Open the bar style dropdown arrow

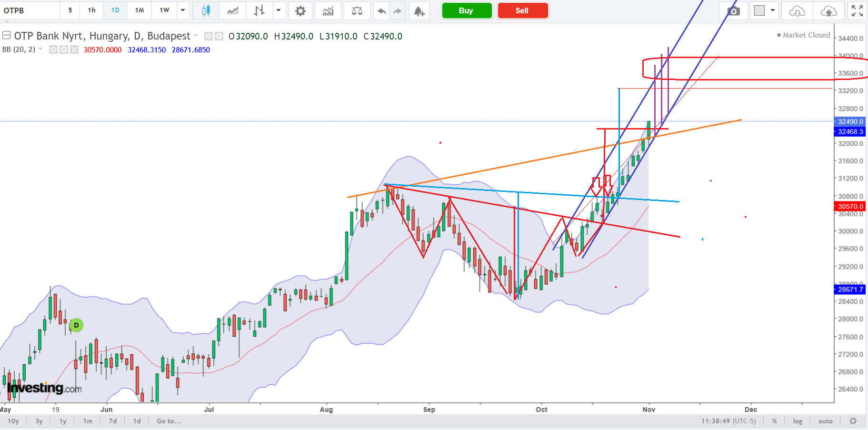coord(279,10)
